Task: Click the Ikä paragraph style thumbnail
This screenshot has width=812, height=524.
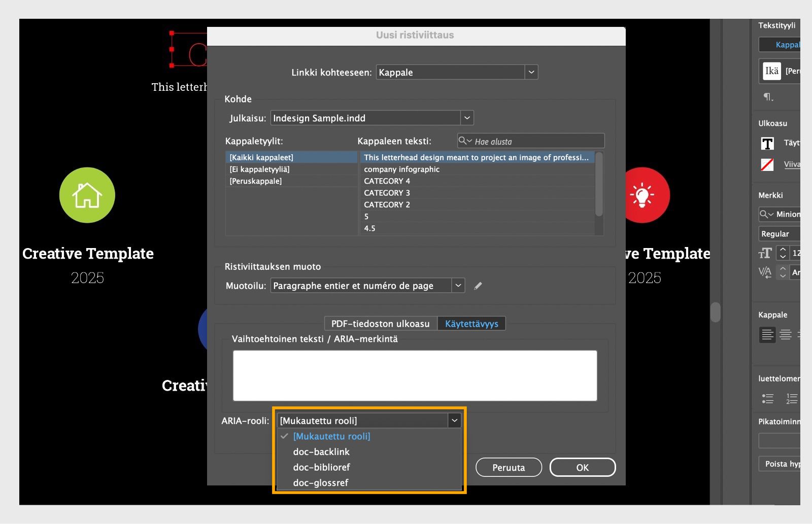Action: [x=771, y=71]
